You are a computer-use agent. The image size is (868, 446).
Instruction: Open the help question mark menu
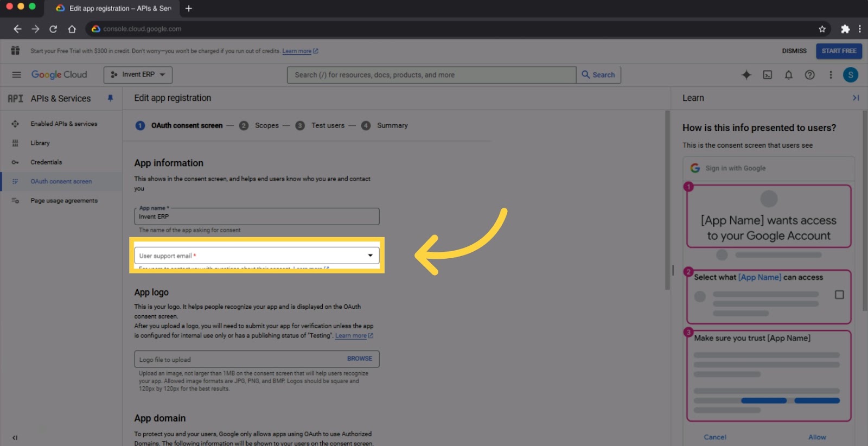[x=809, y=75]
